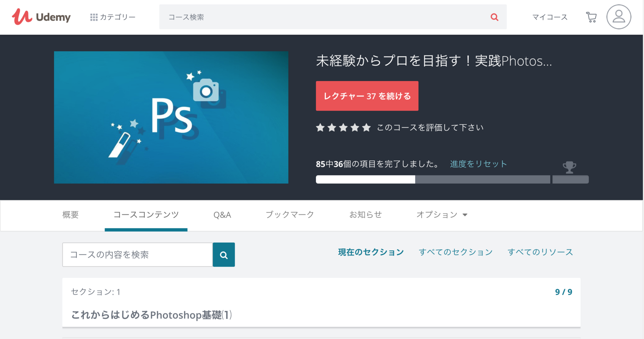The height and width of the screenshot is (339, 644).
Task: Show すべてのセクション filter
Action: pos(456,252)
